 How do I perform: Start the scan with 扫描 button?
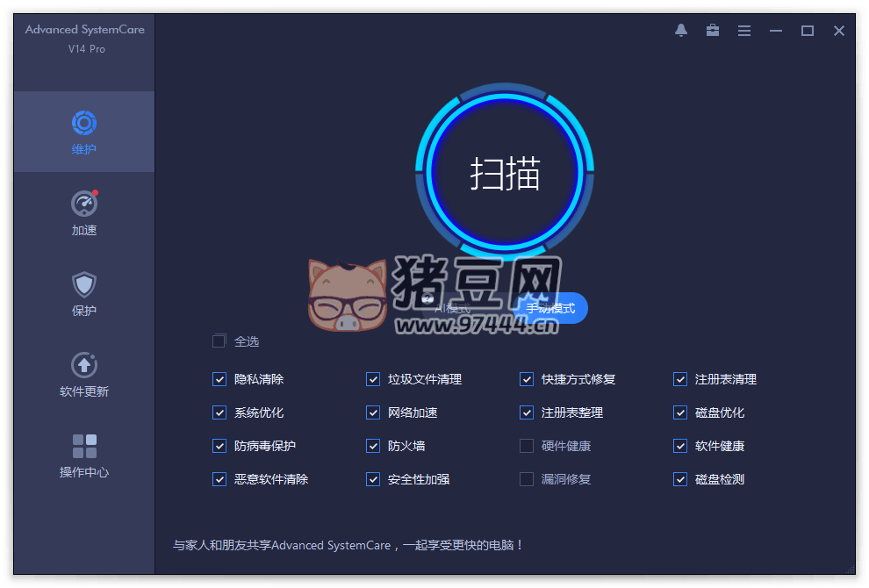click(x=505, y=174)
